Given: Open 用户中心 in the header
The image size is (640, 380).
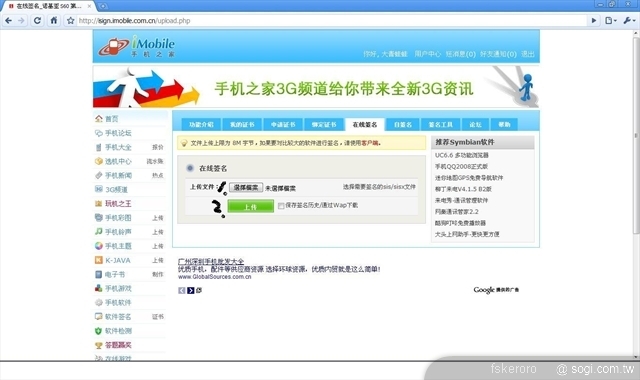Looking at the screenshot, I should tap(427, 54).
